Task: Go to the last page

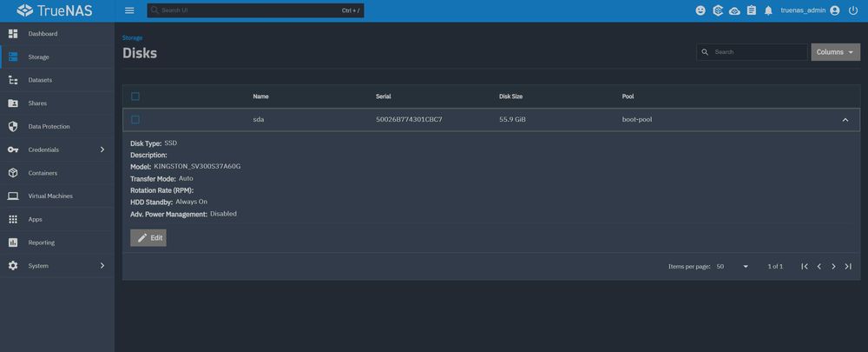Action: (848, 267)
